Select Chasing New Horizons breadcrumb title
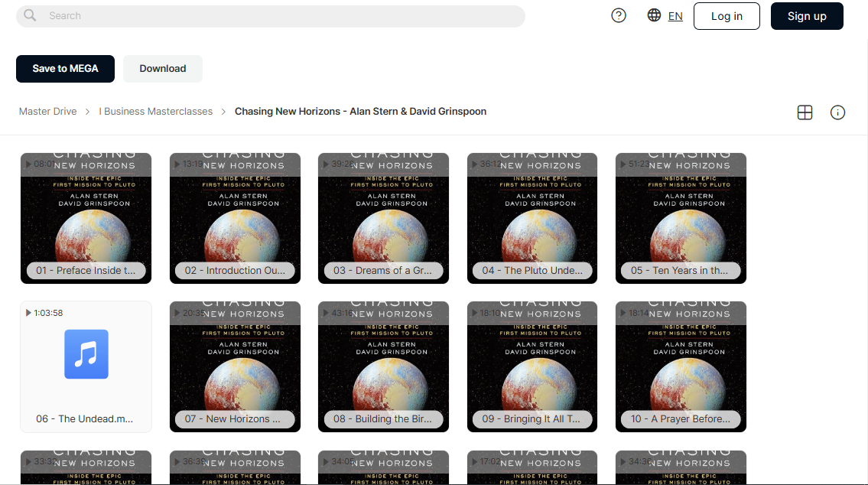Screen dimensions: 868x485 (x=360, y=111)
